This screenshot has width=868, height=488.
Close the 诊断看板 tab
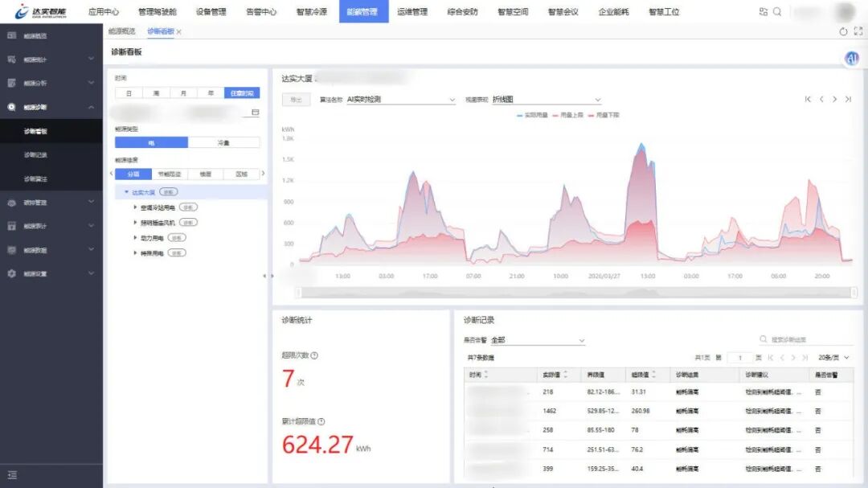[179, 32]
